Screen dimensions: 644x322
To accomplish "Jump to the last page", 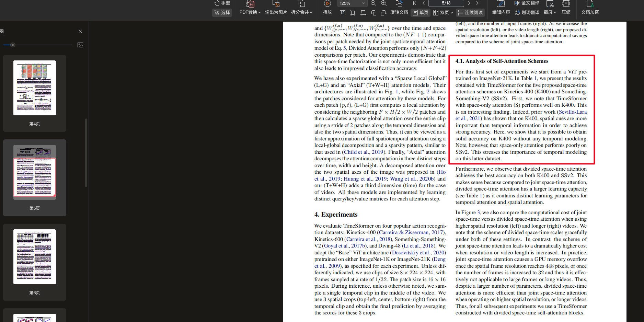I will coord(478,3).
